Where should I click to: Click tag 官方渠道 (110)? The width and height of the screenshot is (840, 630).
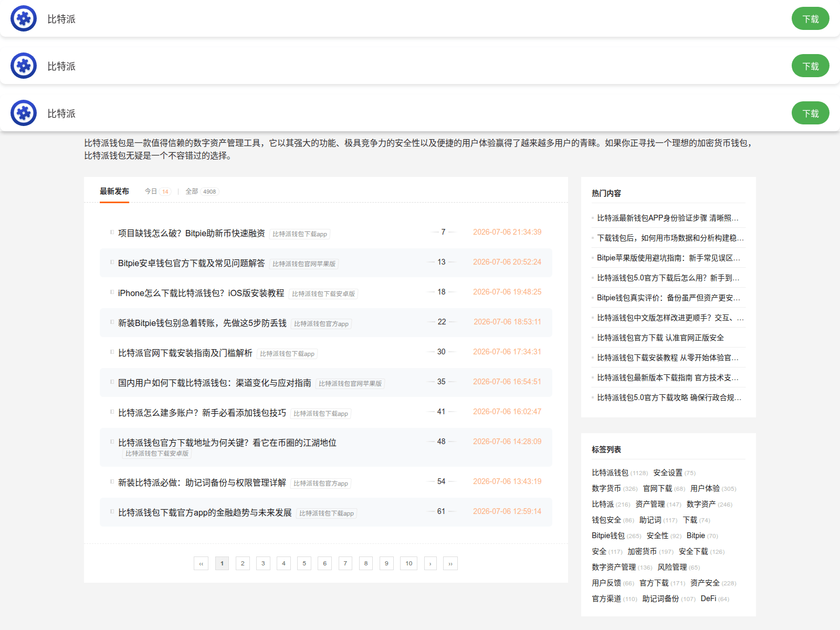(614, 598)
